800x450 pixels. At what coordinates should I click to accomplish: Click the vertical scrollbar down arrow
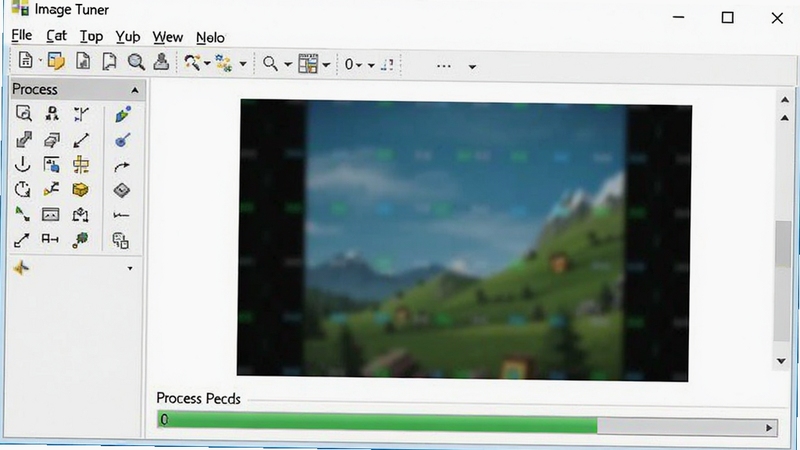(x=781, y=361)
